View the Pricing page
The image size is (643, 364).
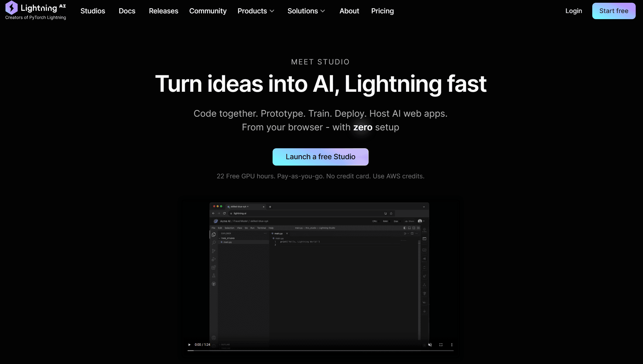click(382, 11)
